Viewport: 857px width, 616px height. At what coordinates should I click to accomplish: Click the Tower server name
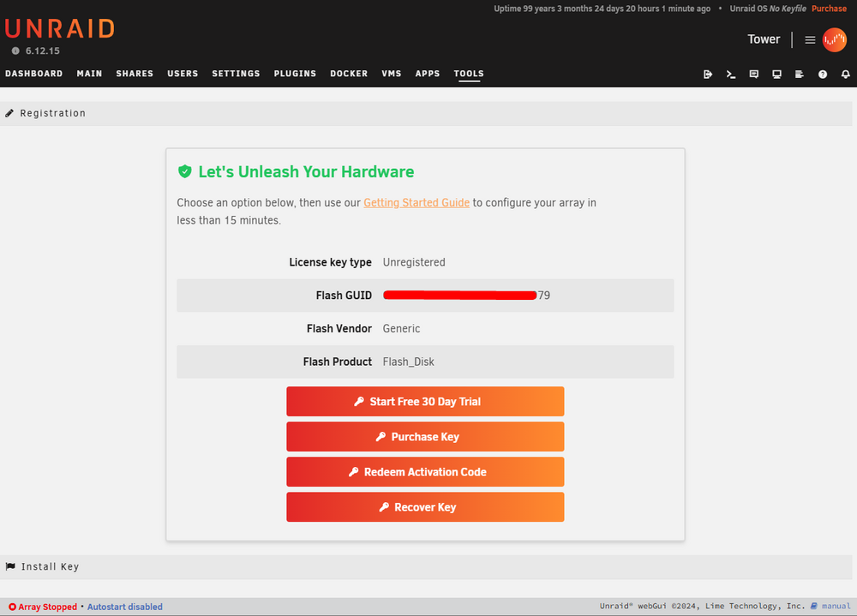coord(764,39)
